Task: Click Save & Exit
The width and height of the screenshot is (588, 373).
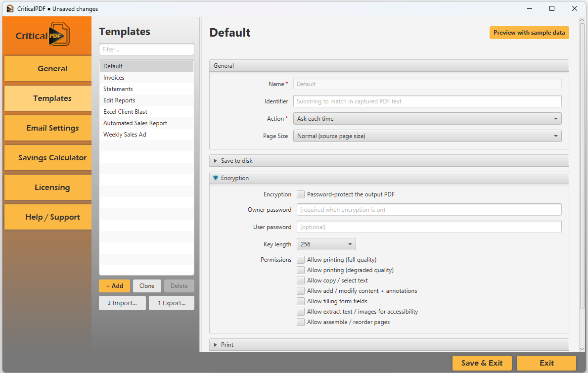Action: [x=482, y=363]
